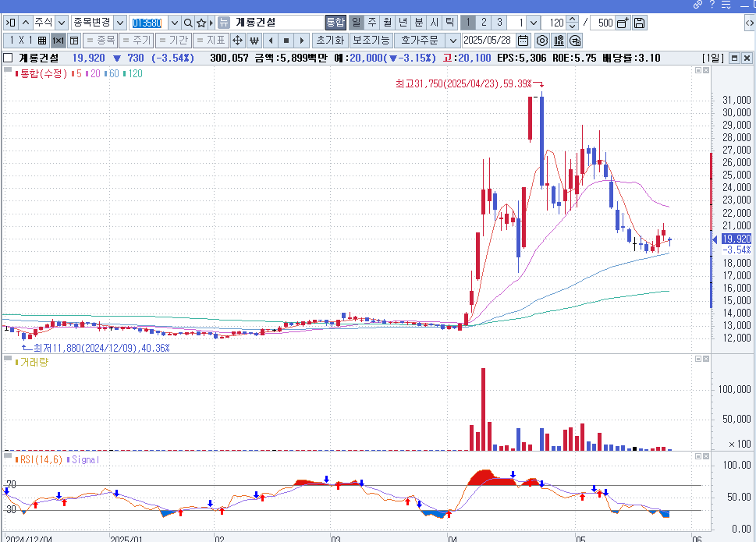
Task: Switch to the 주 weekly chart tab
Action: [371, 23]
